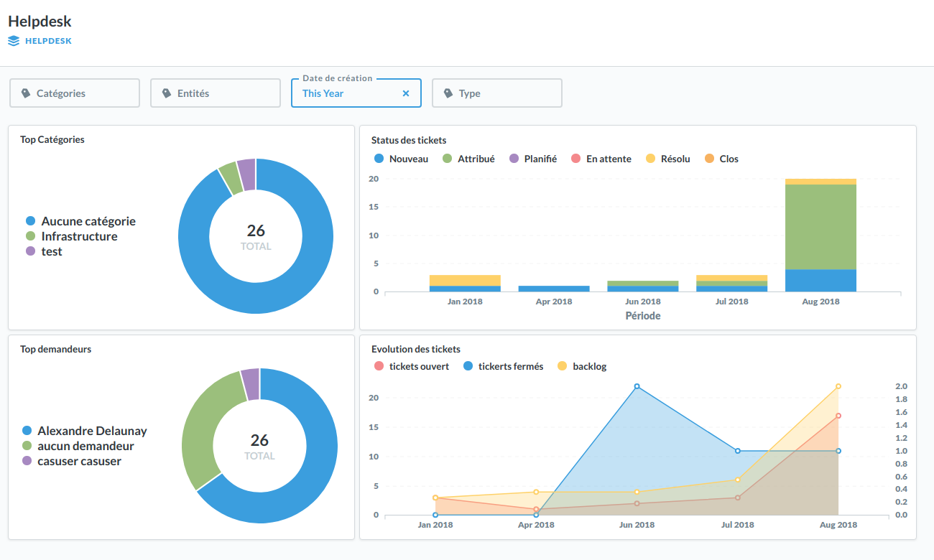Toggle the Nouveau series in the legend
Viewport: 934px width, 560px height.
[x=401, y=159]
